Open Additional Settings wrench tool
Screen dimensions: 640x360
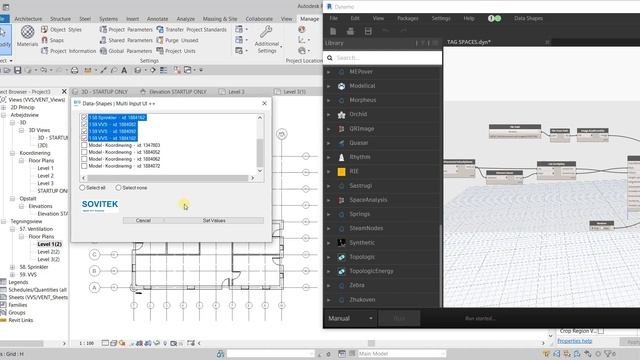[x=267, y=40]
